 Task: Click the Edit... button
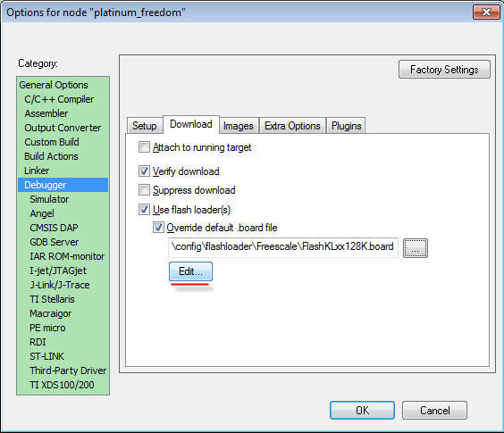click(190, 271)
